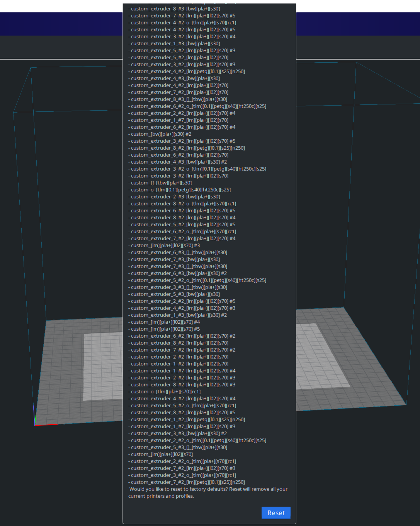
Task: Click custom_extruder_4_#2_[lm][petg][l0.1][s25][n250] entry
Action: coord(187,71)
